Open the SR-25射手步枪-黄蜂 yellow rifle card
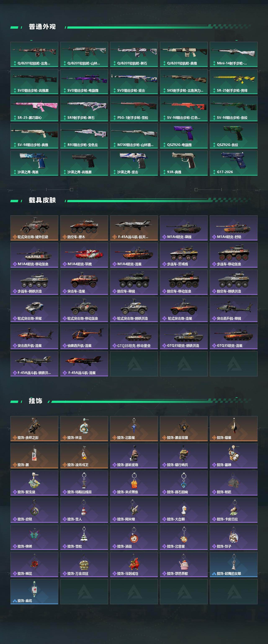This screenshot has width=268, height=644. [233, 82]
